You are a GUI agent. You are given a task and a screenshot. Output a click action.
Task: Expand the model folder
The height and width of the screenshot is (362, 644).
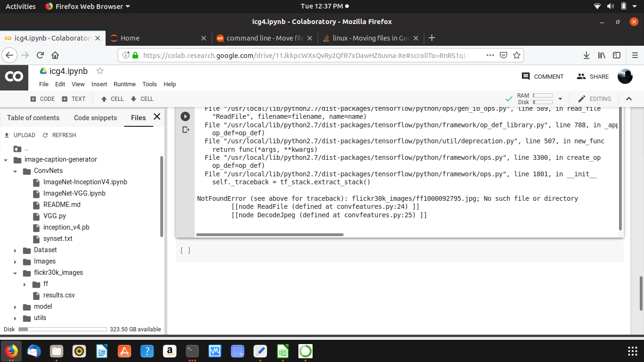(16, 307)
